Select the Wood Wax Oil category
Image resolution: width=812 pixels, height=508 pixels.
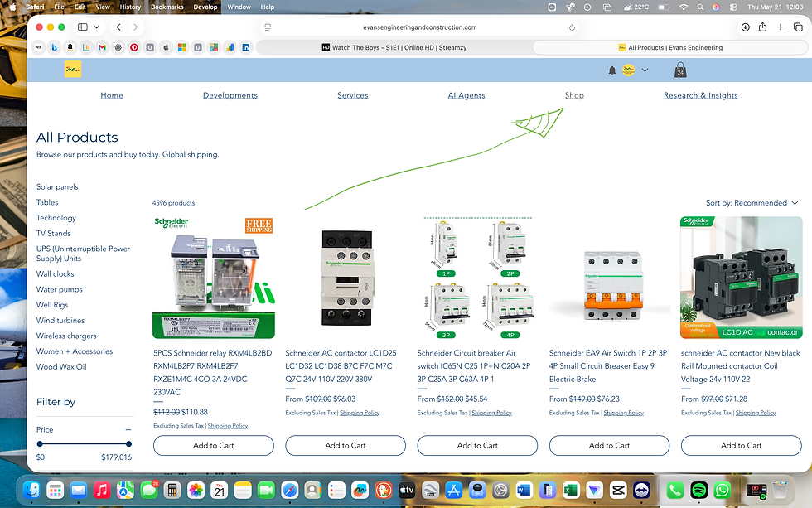click(x=61, y=366)
